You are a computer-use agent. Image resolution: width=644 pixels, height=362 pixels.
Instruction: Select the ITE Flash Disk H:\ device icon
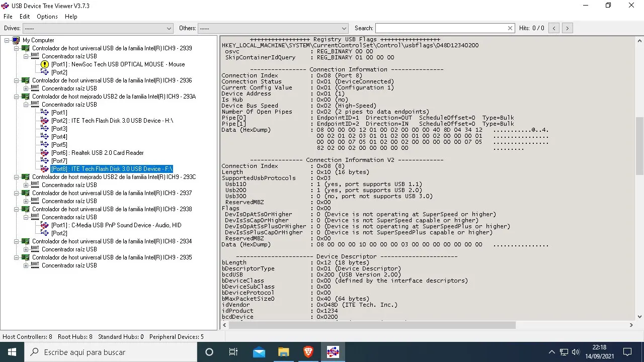tap(45, 121)
